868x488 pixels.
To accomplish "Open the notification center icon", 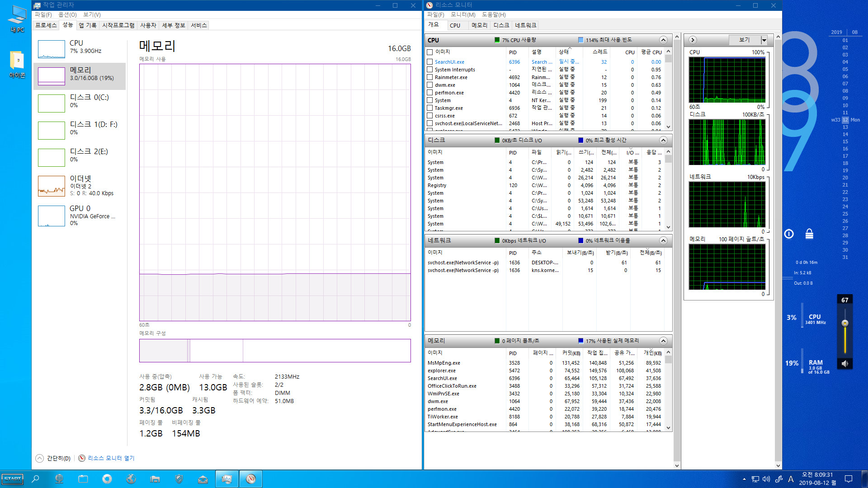I will point(849,479).
